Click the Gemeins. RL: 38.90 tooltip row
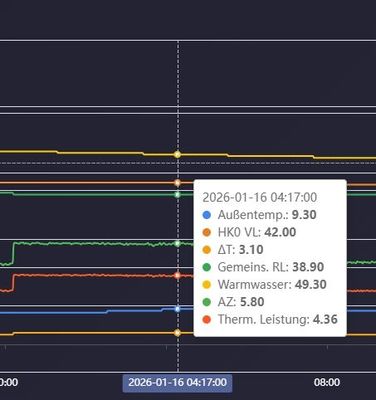Image resolution: width=376 pixels, height=400 pixels. (263, 267)
